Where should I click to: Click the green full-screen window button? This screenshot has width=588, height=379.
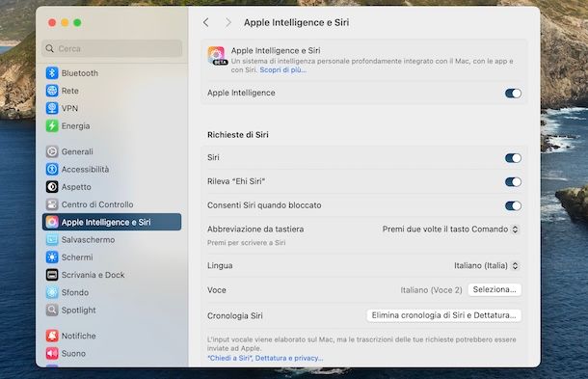point(77,23)
